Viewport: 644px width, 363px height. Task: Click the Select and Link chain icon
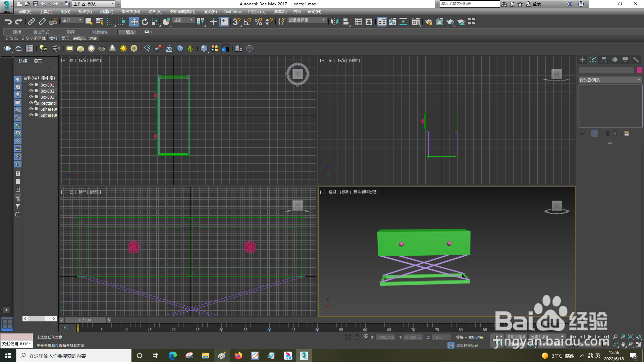coord(32,22)
